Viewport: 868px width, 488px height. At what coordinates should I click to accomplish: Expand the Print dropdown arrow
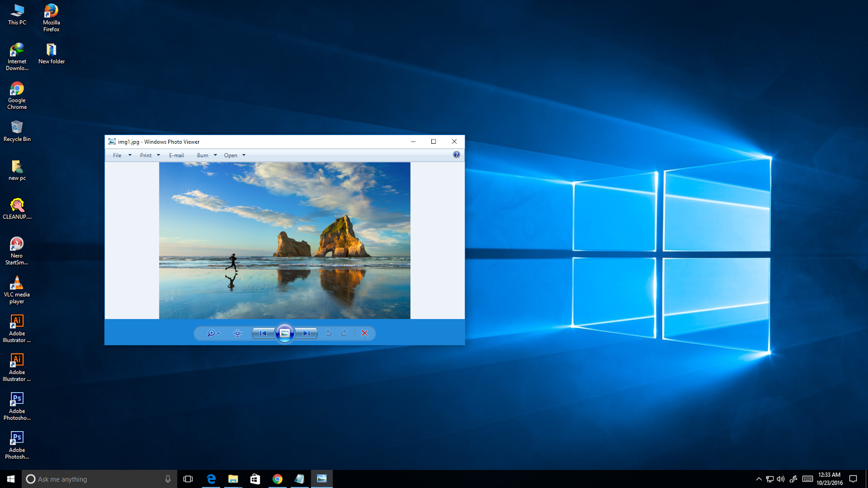(158, 156)
